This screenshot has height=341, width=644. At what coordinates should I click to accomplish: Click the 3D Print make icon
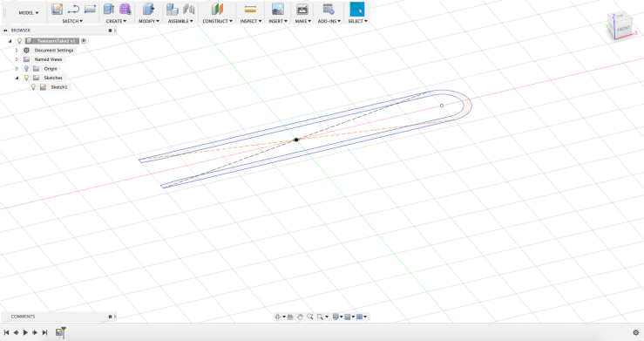[x=302, y=9]
